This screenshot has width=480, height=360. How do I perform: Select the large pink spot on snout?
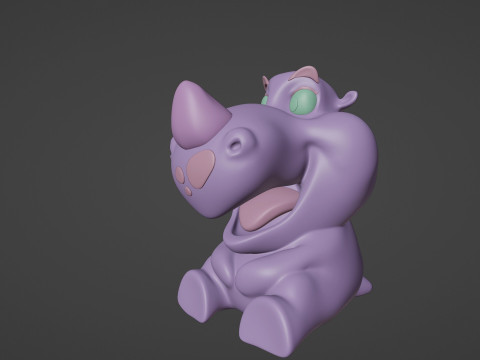pos(200,169)
